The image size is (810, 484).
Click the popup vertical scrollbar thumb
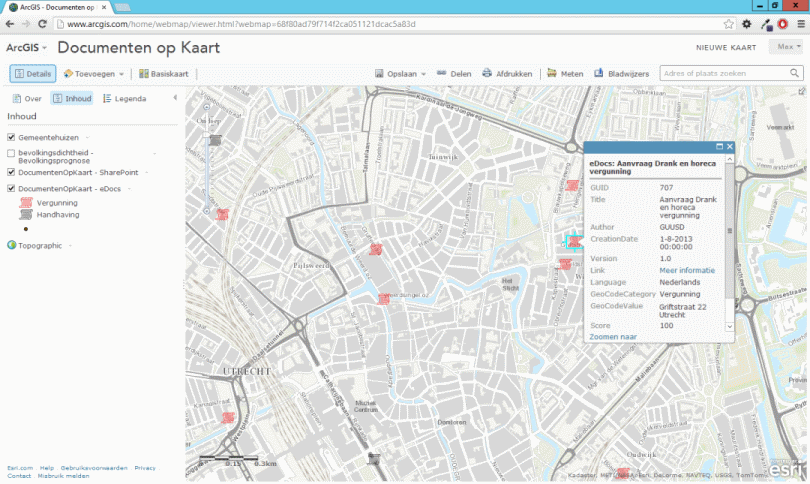point(730,231)
